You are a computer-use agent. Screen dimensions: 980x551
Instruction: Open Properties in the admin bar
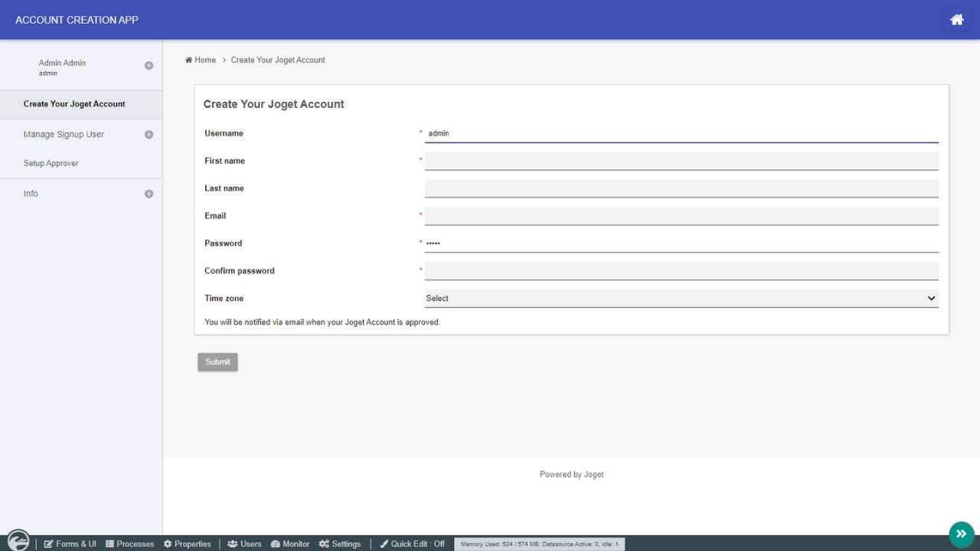[x=187, y=544]
